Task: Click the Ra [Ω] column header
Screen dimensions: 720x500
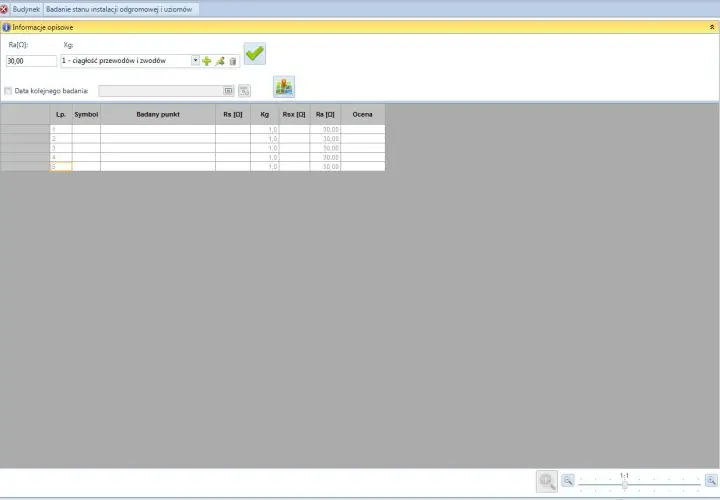Action: tap(325, 114)
